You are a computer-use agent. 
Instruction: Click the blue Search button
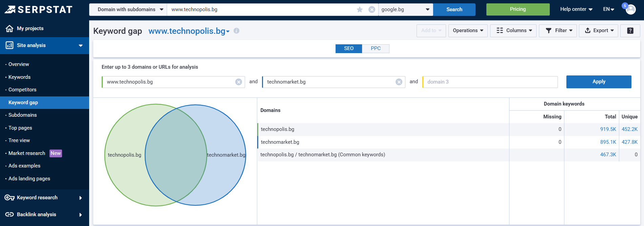pos(454,9)
